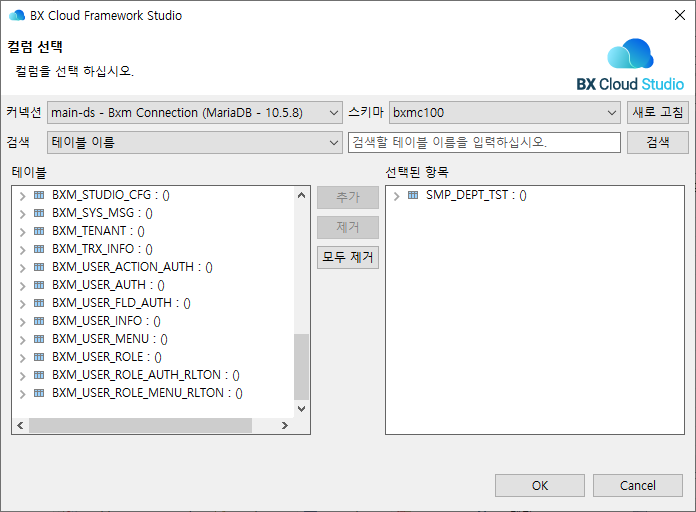Click the table icon next to BXM_TRX_INFO
The image size is (696, 512).
(x=40, y=249)
